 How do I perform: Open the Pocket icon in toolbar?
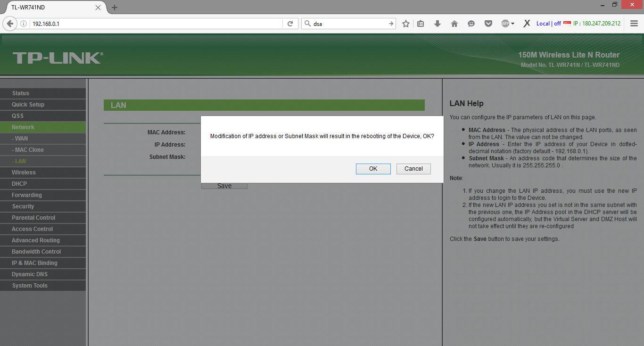[488, 24]
